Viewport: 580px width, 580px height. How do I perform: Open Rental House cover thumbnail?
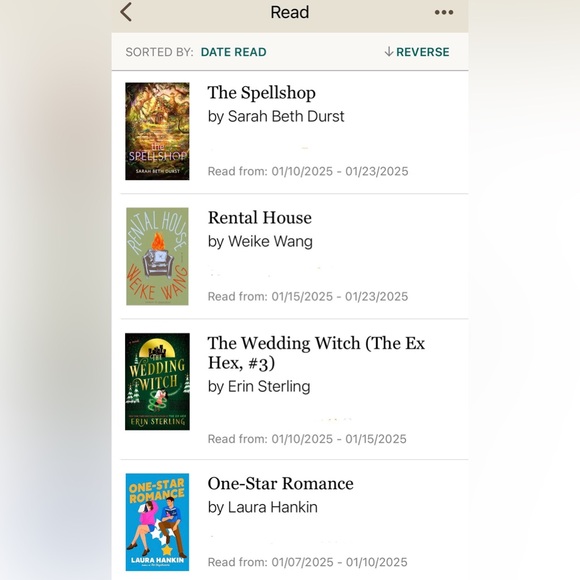(157, 256)
